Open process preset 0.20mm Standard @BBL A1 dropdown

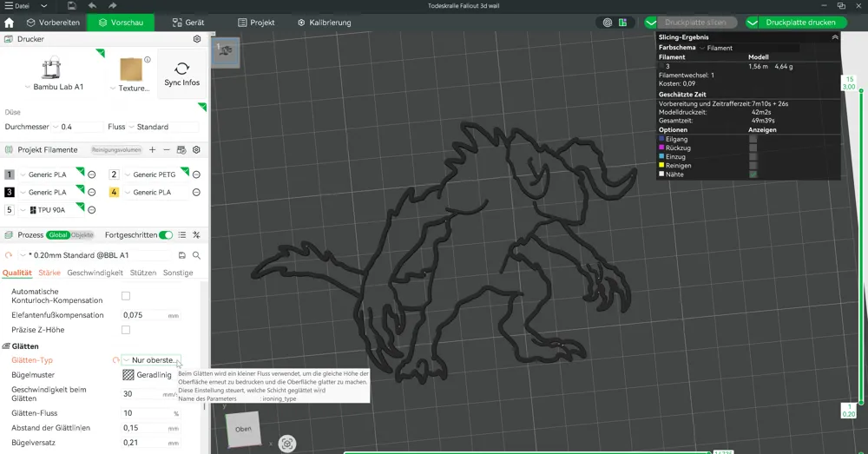click(94, 255)
